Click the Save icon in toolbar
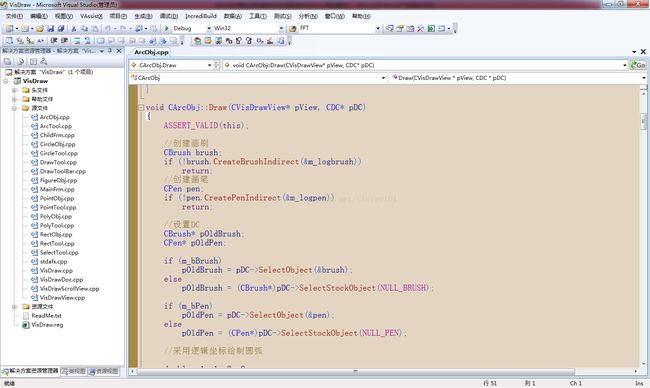 (x=51, y=29)
